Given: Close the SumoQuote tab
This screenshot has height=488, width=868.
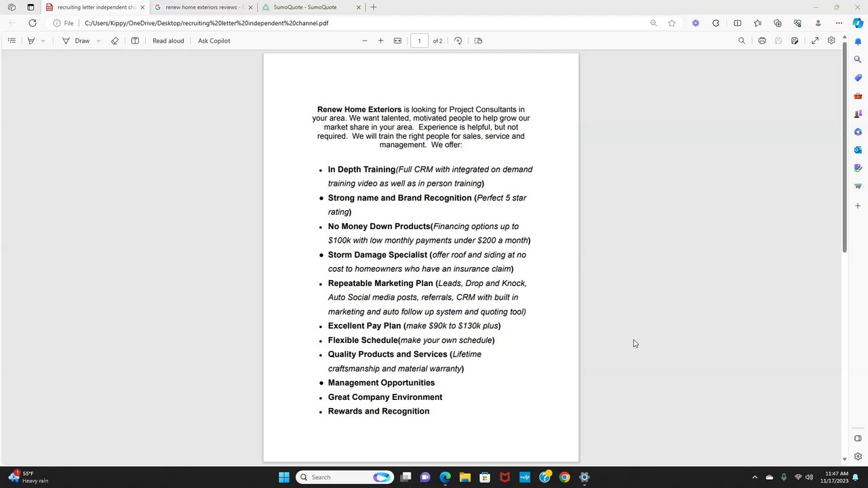Looking at the screenshot, I should click(x=359, y=7).
